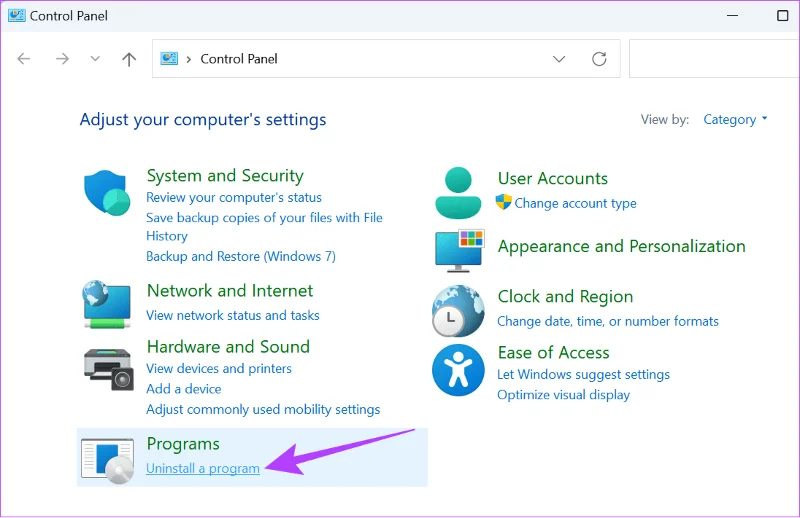
Task: Click View devices and printers
Action: (219, 368)
